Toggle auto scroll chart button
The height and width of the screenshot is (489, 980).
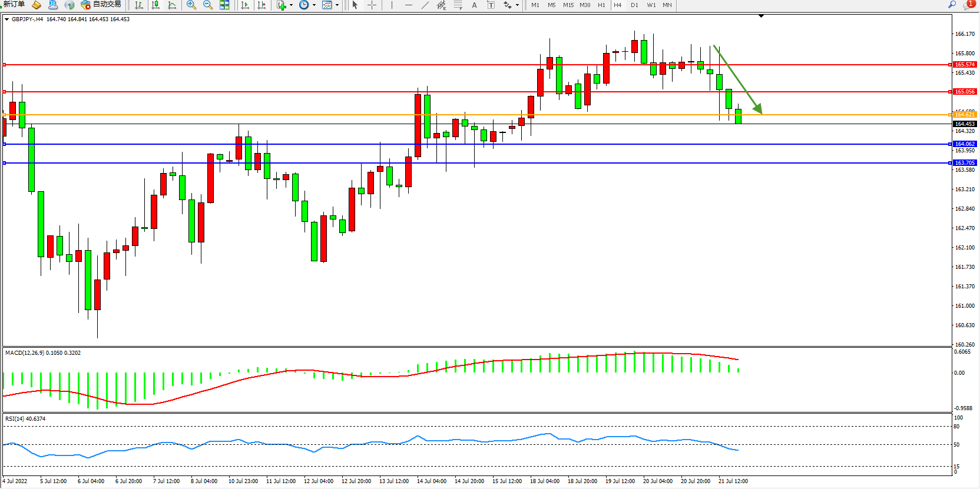pos(245,5)
